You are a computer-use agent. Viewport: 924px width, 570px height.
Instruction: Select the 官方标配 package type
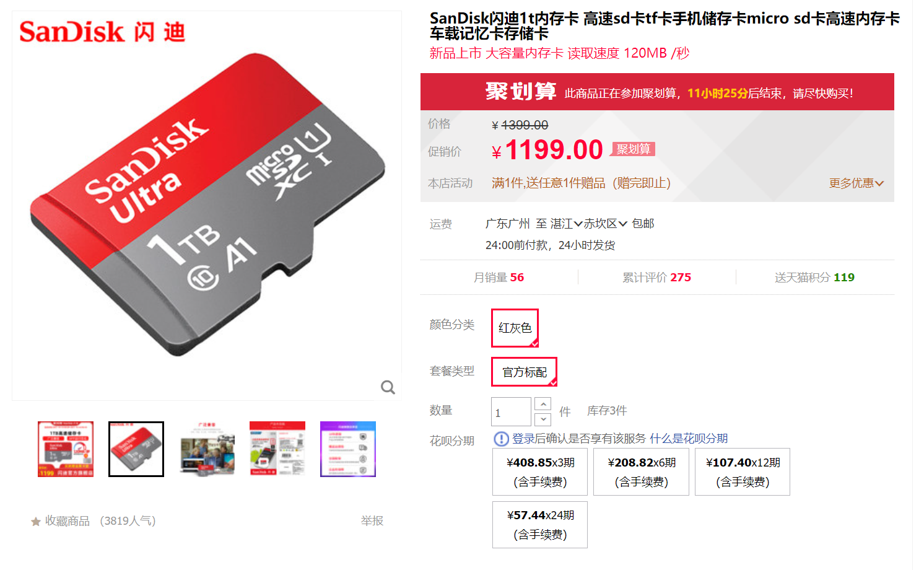(x=524, y=372)
